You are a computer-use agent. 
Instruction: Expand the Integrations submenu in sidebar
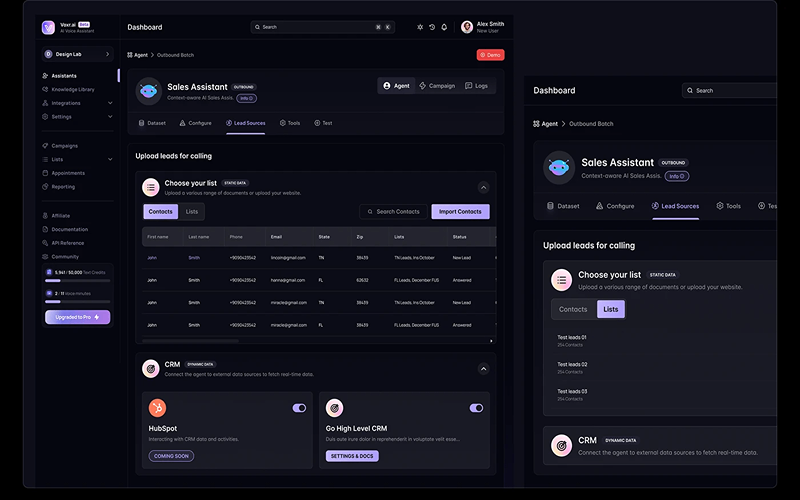pyautogui.click(x=110, y=103)
